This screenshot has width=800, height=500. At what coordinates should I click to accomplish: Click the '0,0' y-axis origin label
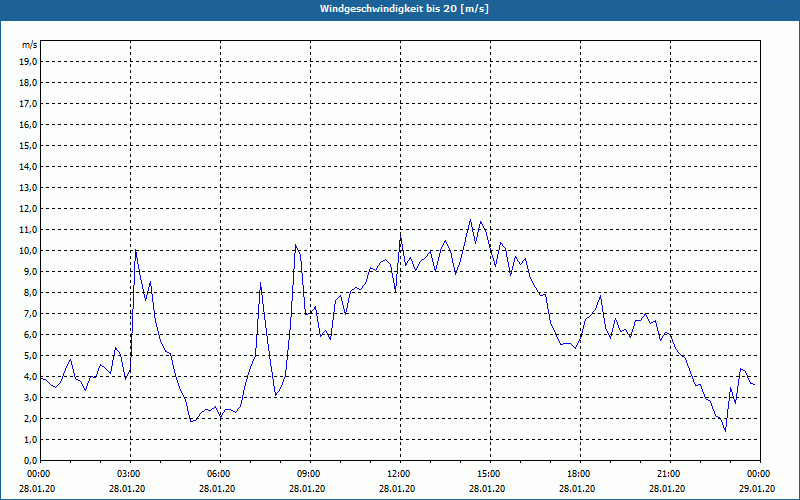pyautogui.click(x=30, y=461)
